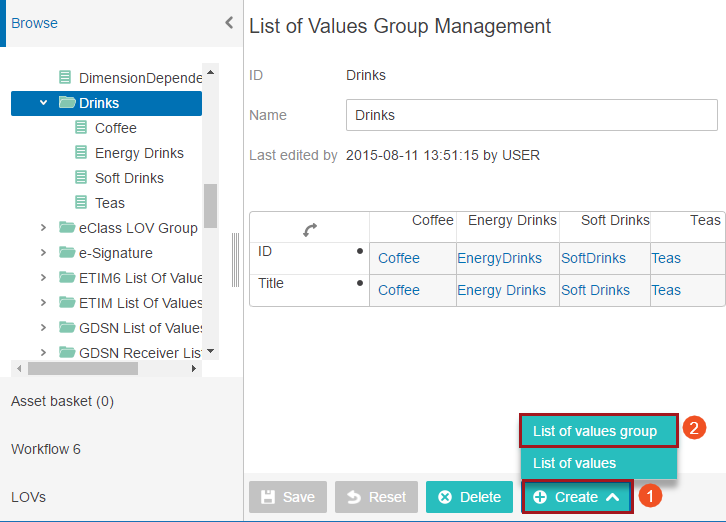Image resolution: width=726 pixels, height=522 pixels.
Task: Select Soft Drinks in the tree
Action: (x=130, y=178)
